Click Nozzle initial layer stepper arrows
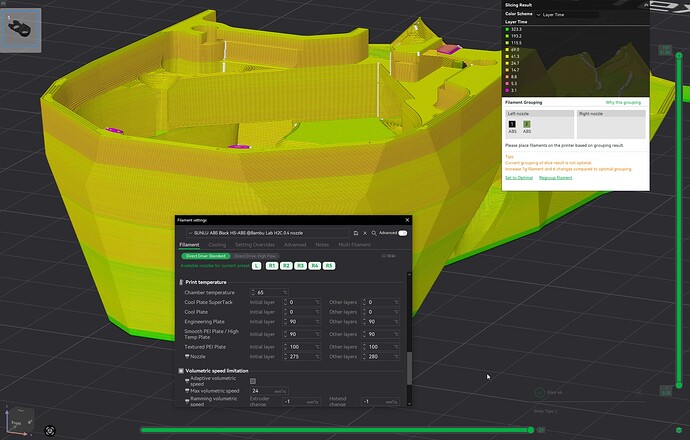The image size is (690, 440). tap(285, 356)
